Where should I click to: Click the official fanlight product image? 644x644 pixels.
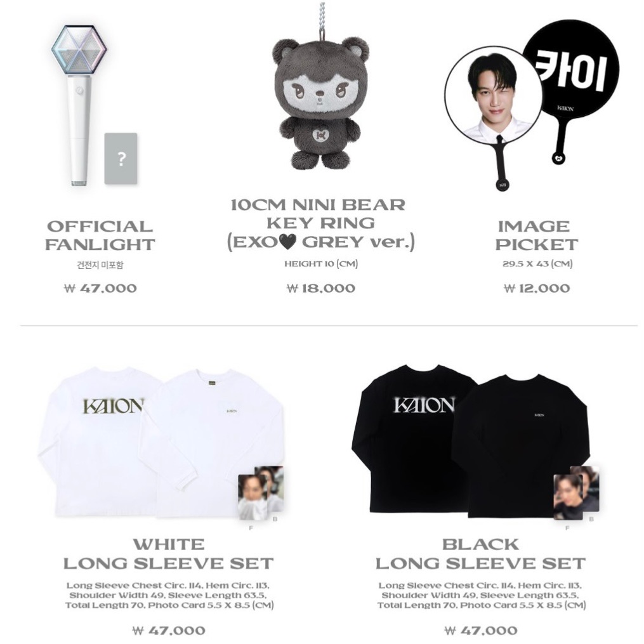coord(79,105)
